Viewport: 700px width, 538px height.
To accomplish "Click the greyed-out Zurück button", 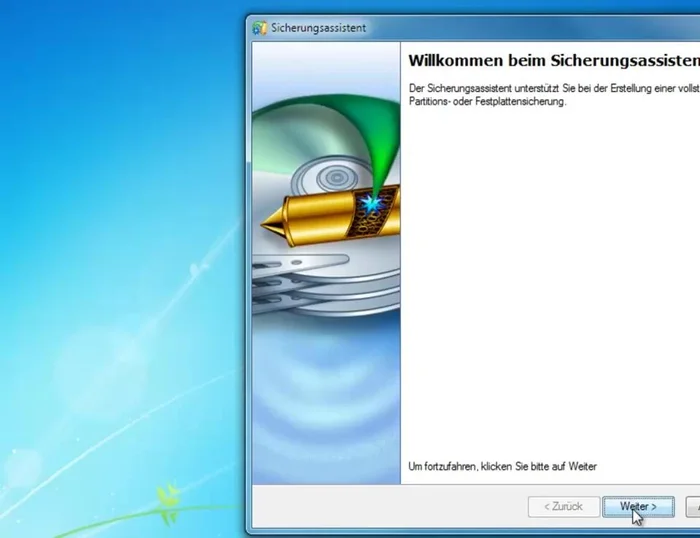I will 563,507.
